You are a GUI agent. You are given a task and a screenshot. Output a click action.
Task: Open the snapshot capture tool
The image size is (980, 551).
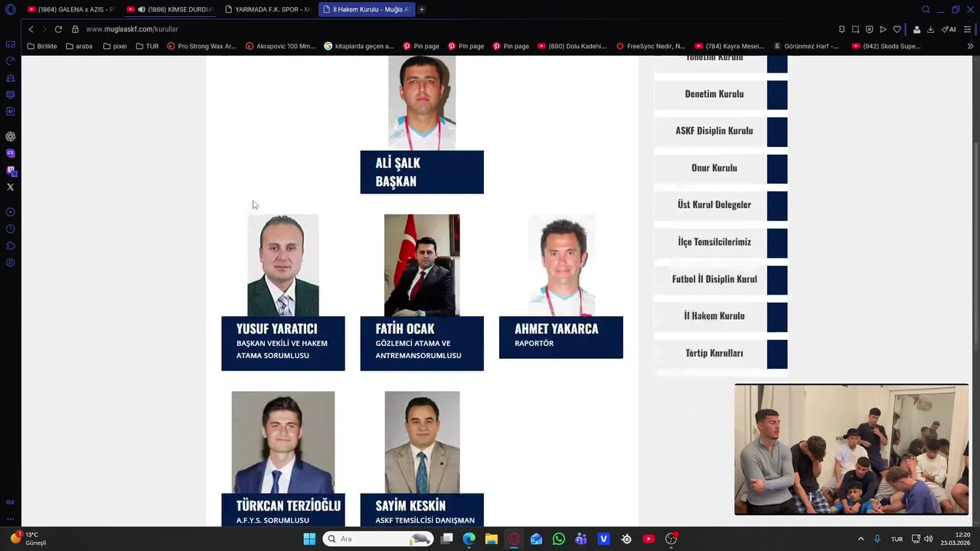click(x=855, y=29)
